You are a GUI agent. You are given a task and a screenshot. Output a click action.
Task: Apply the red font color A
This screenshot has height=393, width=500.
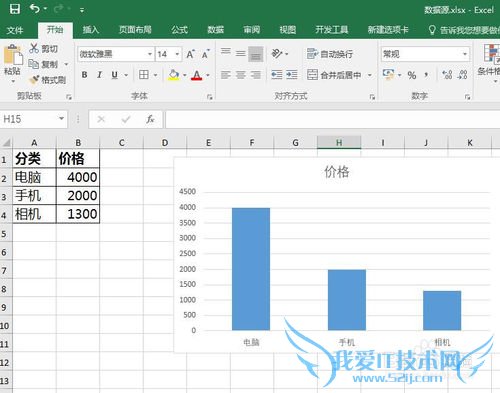click(197, 75)
